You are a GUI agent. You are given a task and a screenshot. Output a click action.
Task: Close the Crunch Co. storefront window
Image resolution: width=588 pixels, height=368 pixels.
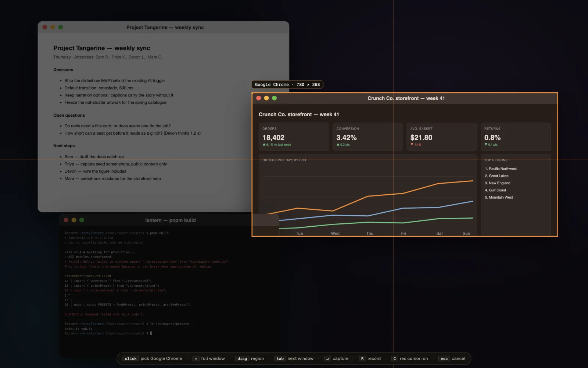tap(259, 98)
